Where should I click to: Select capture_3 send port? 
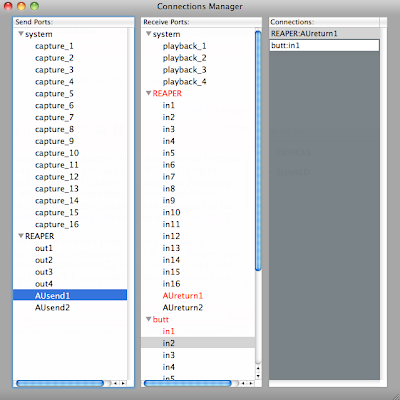click(54, 70)
